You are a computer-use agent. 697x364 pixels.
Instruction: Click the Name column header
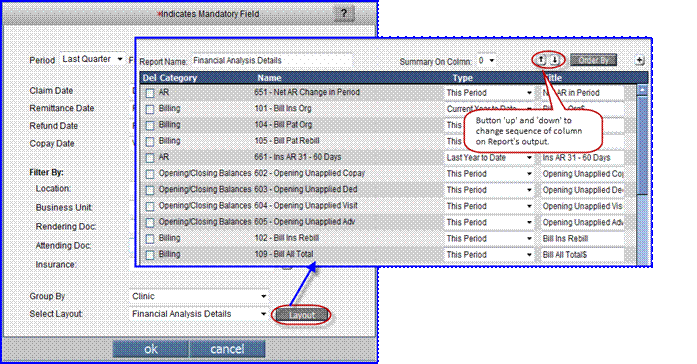[x=269, y=78]
